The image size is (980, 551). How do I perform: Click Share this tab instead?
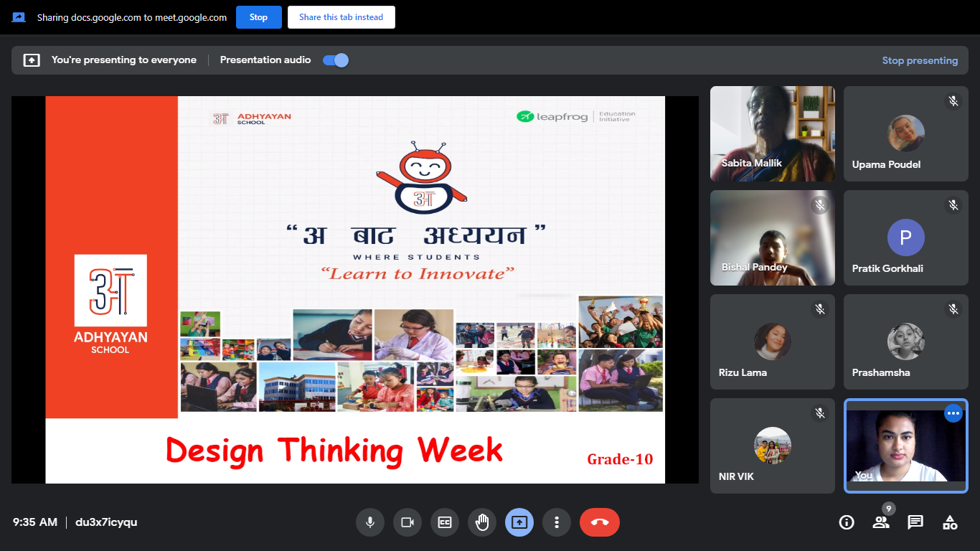(x=341, y=17)
